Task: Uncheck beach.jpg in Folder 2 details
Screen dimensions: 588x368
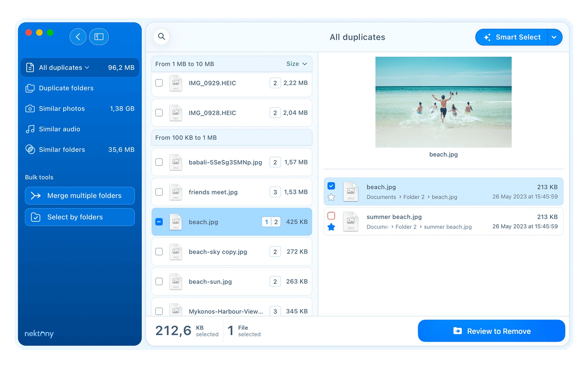Action: pyautogui.click(x=331, y=186)
